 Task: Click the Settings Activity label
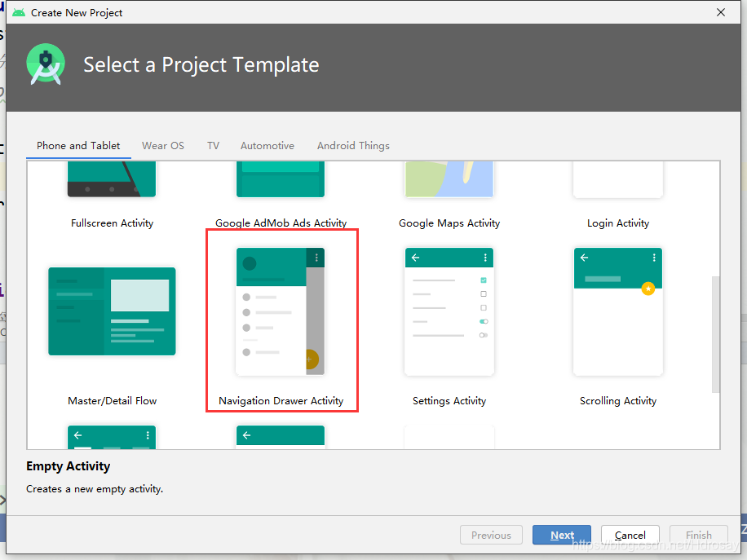[449, 400]
